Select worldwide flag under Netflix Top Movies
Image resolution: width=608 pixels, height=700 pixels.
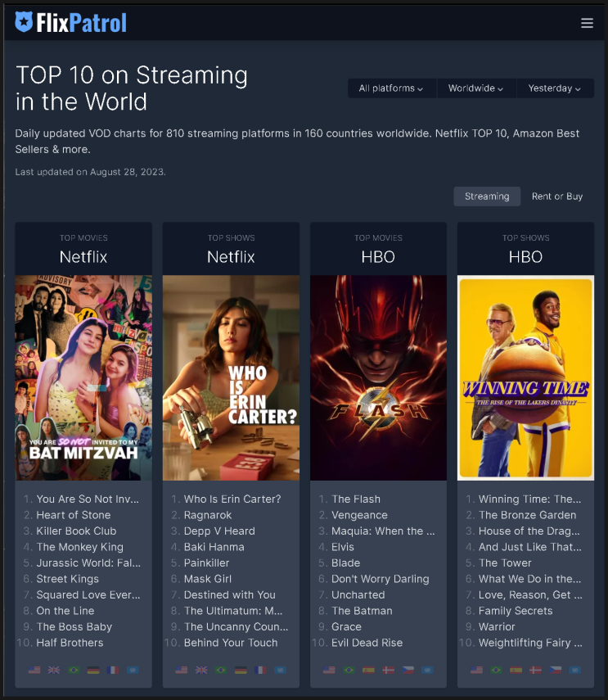click(x=133, y=670)
